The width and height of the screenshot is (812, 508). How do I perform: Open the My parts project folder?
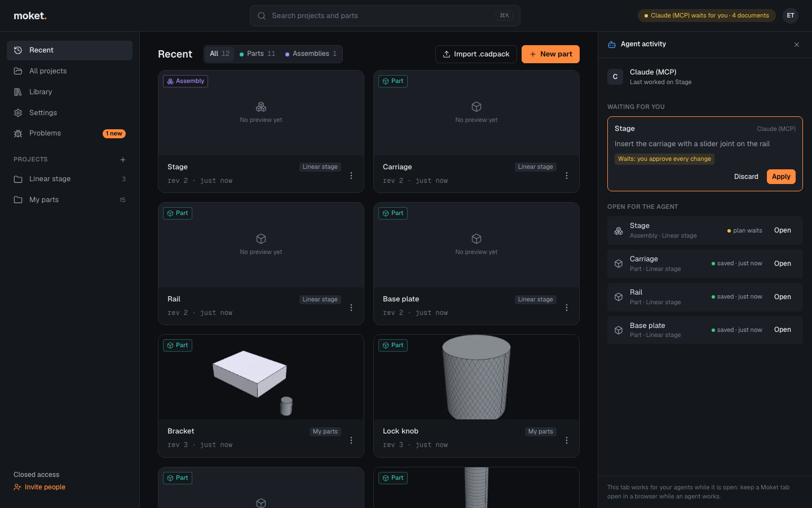point(69,200)
